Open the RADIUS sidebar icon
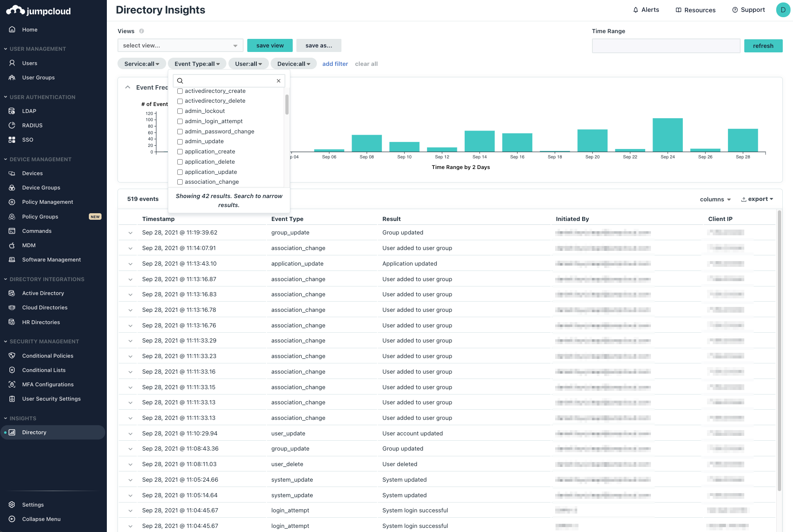The image size is (793, 532). click(x=12, y=125)
